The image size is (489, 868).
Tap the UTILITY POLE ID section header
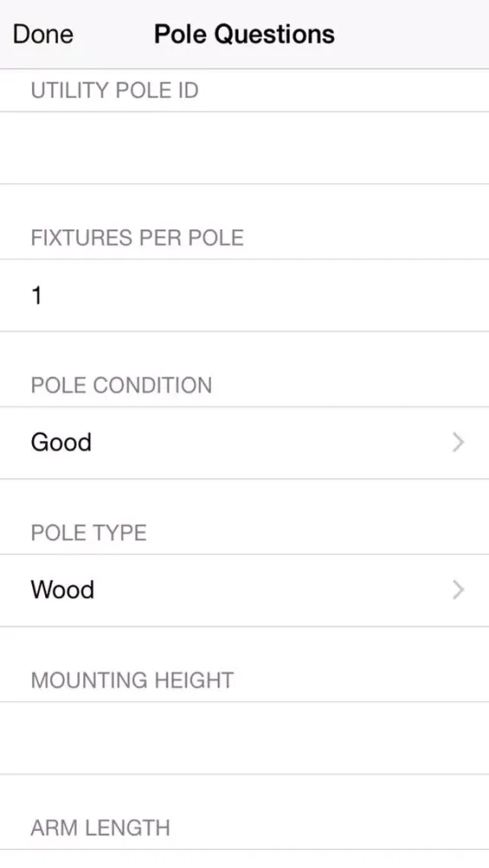click(115, 90)
